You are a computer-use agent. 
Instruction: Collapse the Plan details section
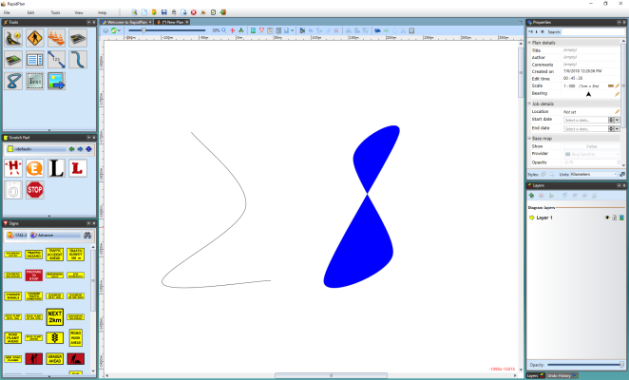tap(530, 43)
